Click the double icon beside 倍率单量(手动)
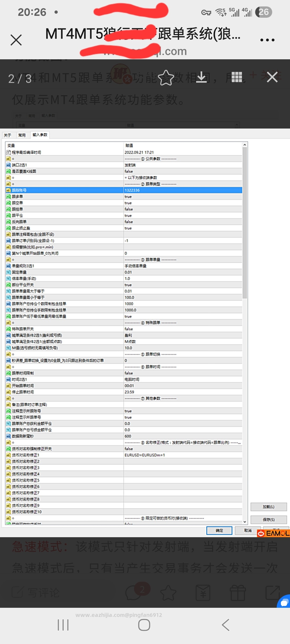This screenshot has width=290, height=644. coord(8,279)
